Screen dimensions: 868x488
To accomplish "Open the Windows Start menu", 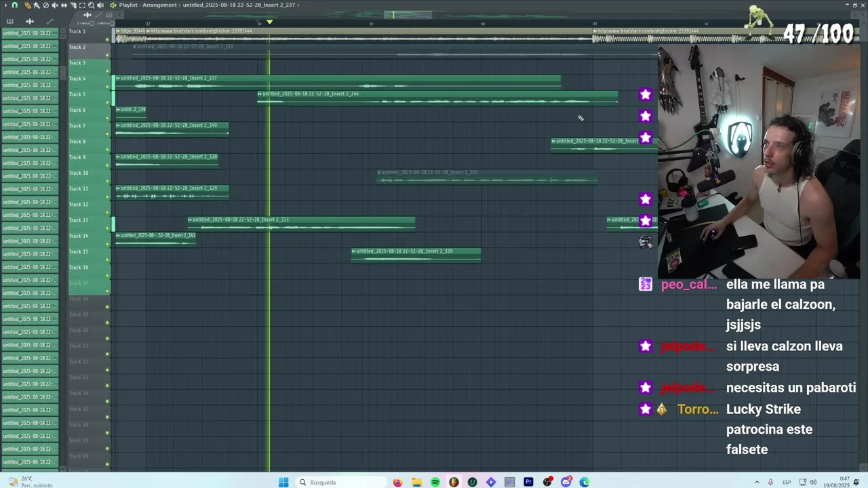I will (x=283, y=482).
